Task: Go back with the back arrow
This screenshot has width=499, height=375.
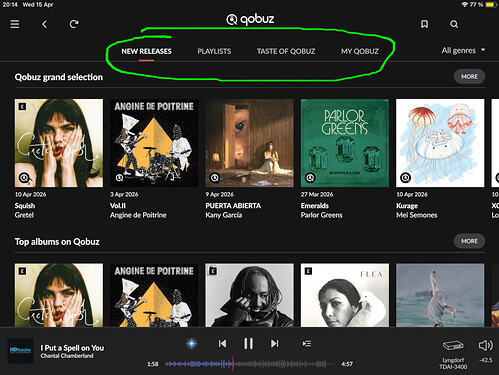Action: 44,24
